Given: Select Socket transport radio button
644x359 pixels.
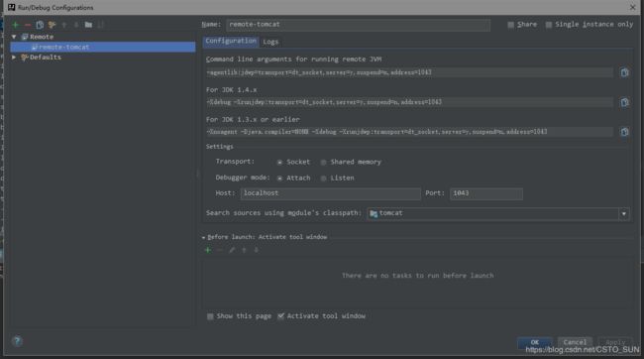Looking at the screenshot, I should tap(279, 163).
